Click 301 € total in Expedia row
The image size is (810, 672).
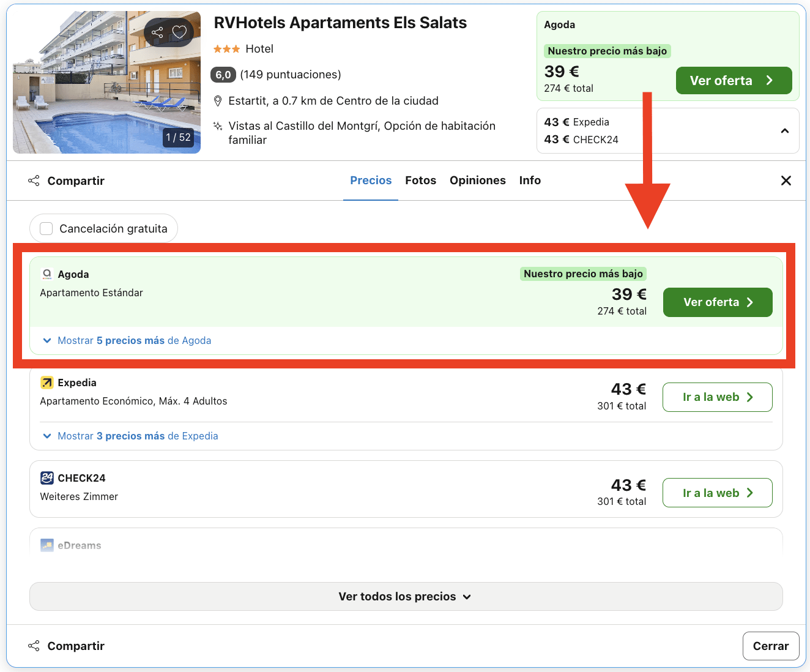click(x=622, y=406)
